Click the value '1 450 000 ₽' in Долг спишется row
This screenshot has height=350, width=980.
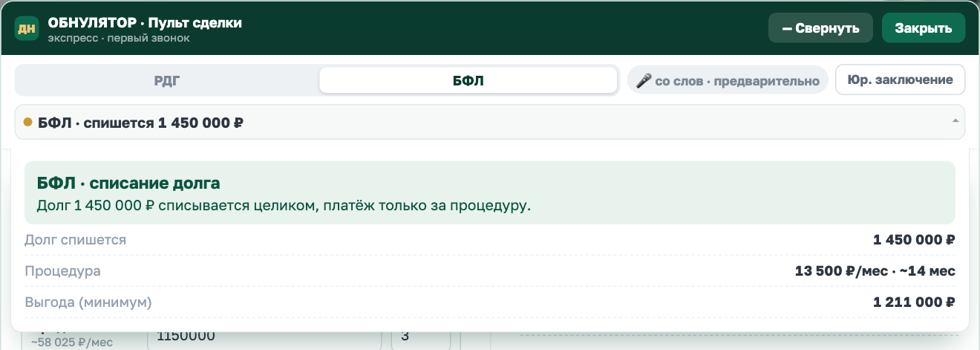pos(914,240)
